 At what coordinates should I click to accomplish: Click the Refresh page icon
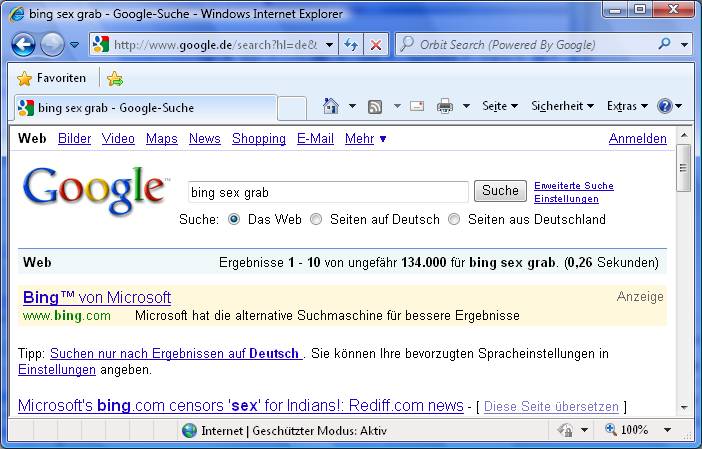tap(351, 45)
